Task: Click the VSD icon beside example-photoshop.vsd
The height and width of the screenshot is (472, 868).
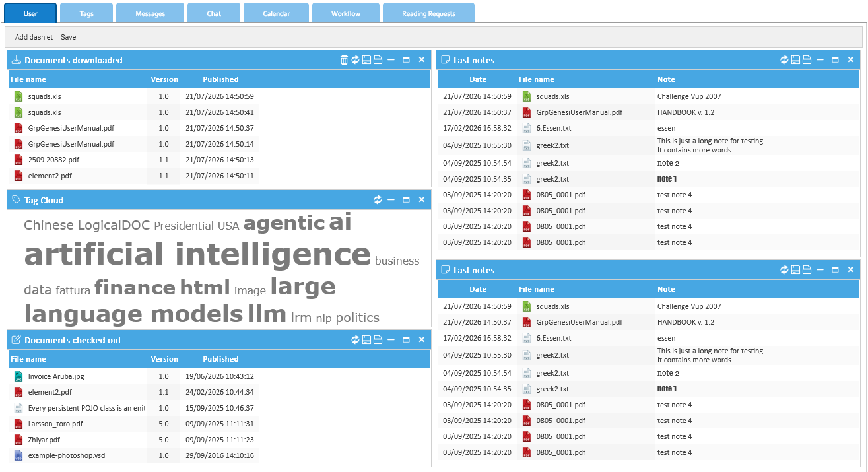Action: pos(18,455)
